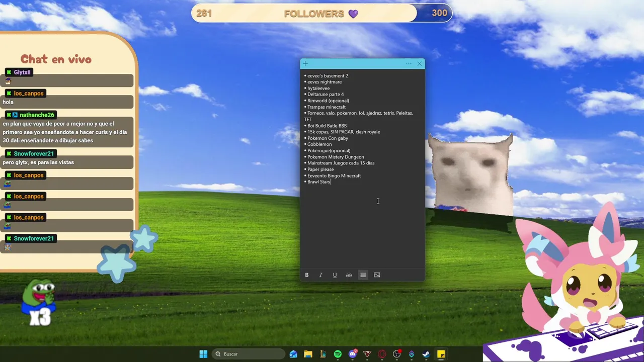Click the 'Pokerogue(opcional)' line
The width and height of the screenshot is (644, 362).
tap(329, 151)
